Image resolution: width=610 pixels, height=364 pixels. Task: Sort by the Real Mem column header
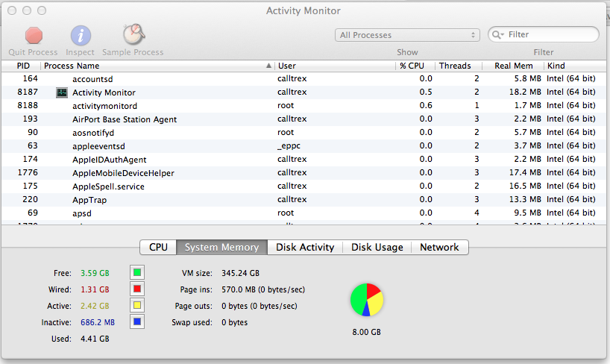[x=513, y=66]
